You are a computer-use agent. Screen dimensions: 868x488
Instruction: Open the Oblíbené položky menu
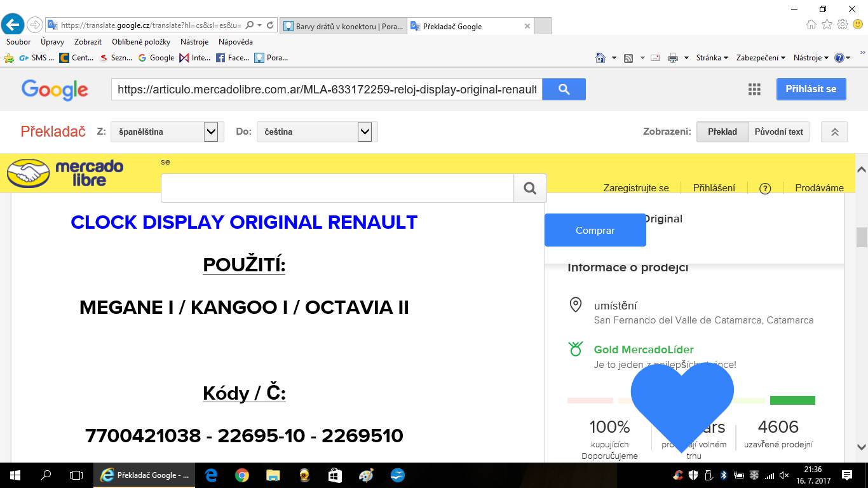click(141, 42)
